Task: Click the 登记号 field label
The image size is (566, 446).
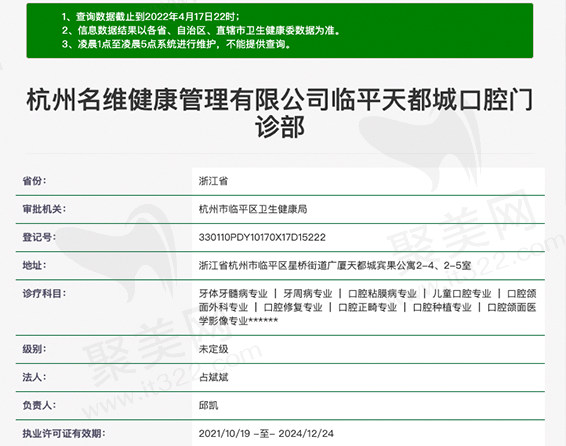Action: point(39,237)
